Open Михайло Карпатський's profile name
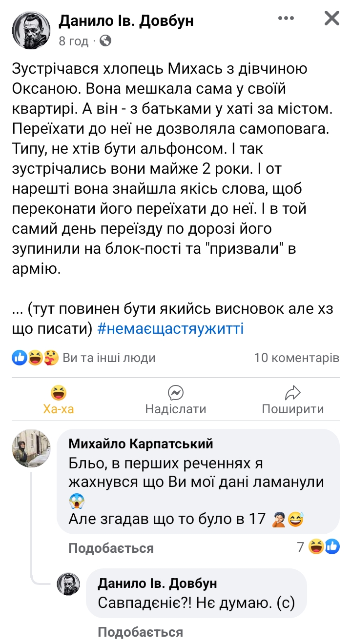The width and height of the screenshot is (351, 644). click(141, 443)
